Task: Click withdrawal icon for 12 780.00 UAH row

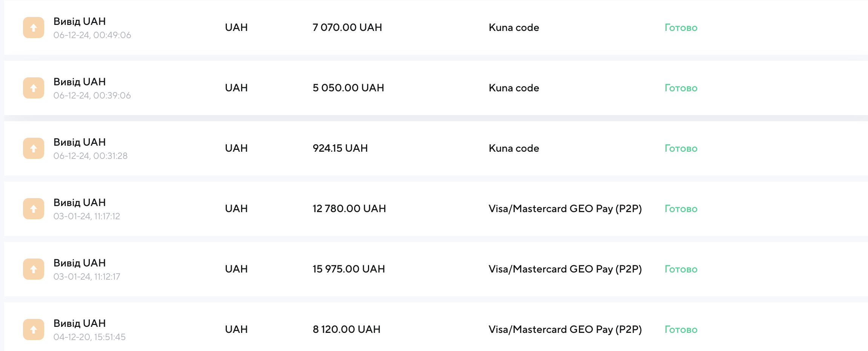Action: [x=34, y=209]
